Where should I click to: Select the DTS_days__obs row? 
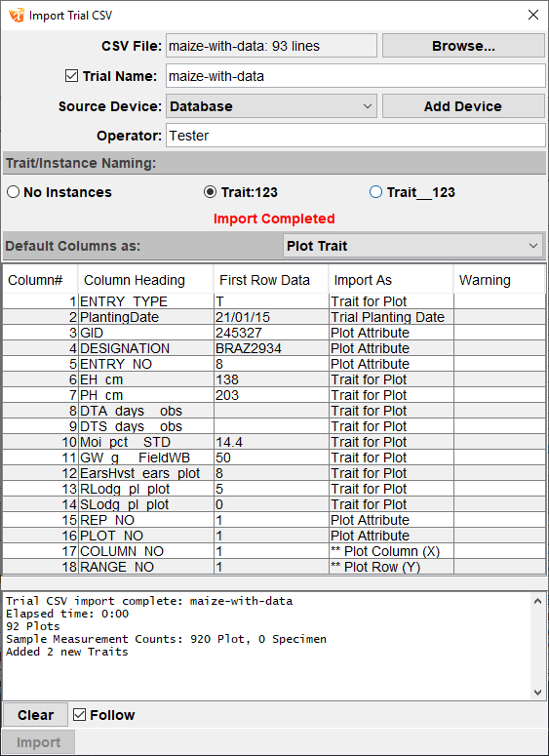274,426
